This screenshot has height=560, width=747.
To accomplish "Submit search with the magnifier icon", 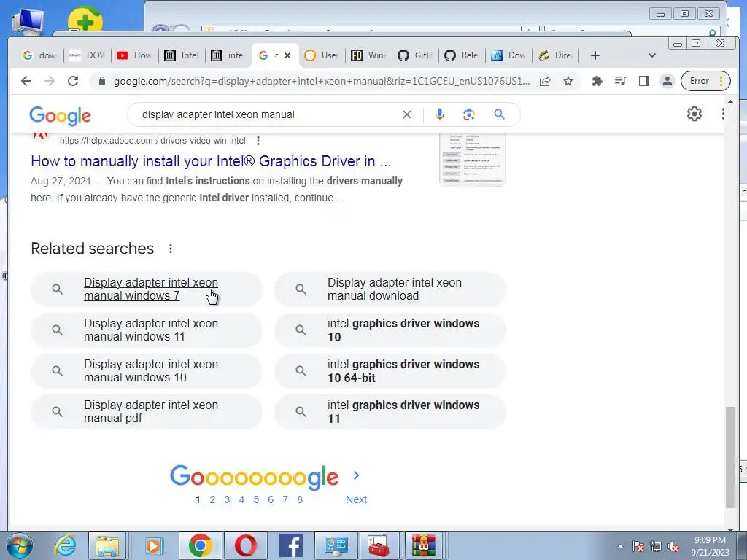I will pyautogui.click(x=499, y=114).
